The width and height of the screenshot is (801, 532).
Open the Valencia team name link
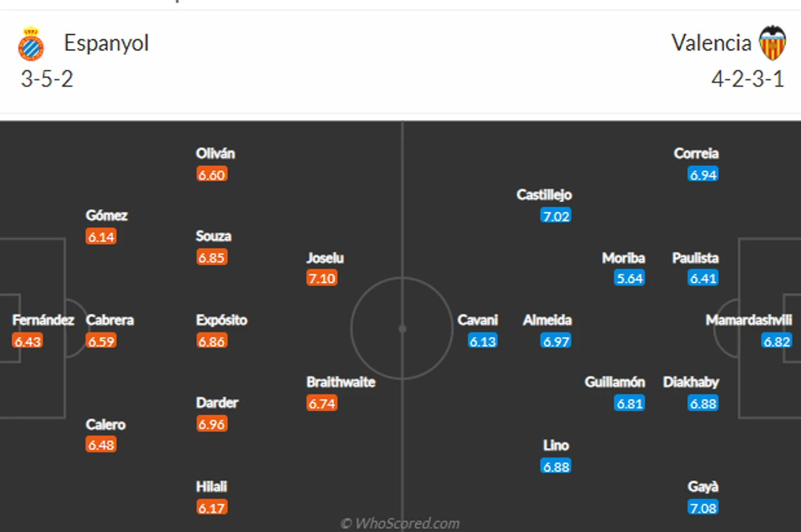point(712,43)
